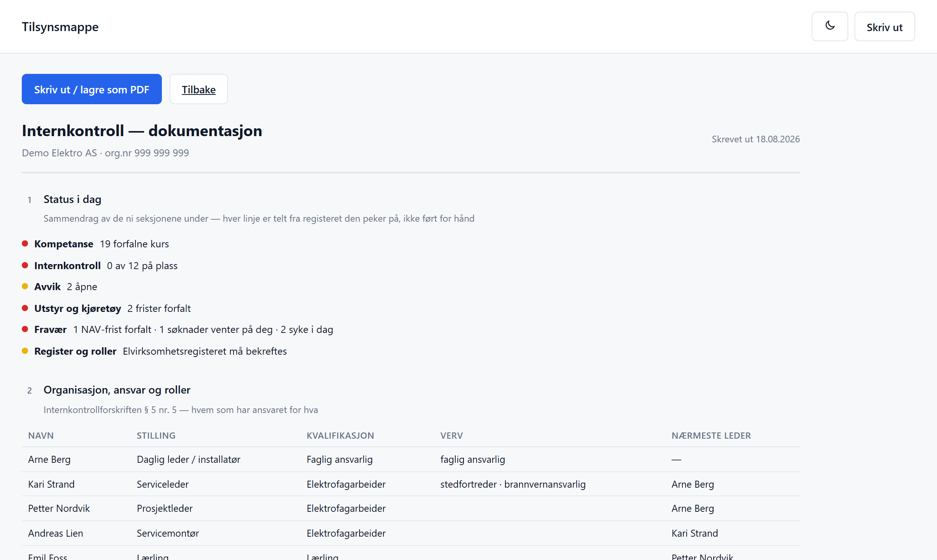
Task: Click Skriv ut / lagre som PDF
Action: 92,89
